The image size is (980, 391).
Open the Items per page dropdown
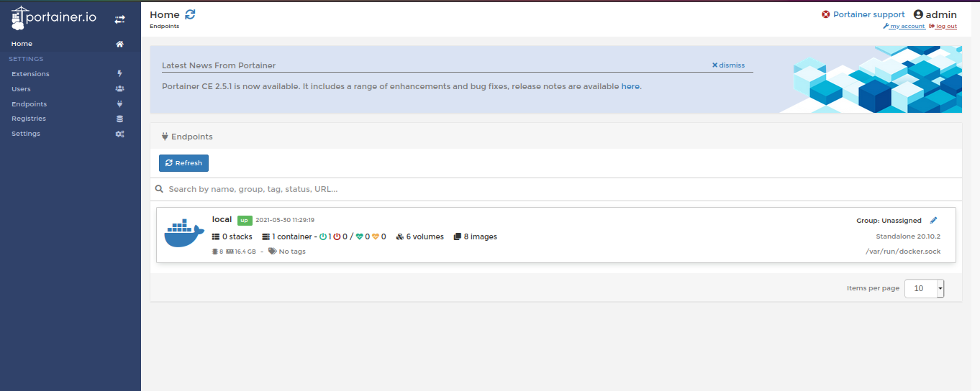[924, 288]
